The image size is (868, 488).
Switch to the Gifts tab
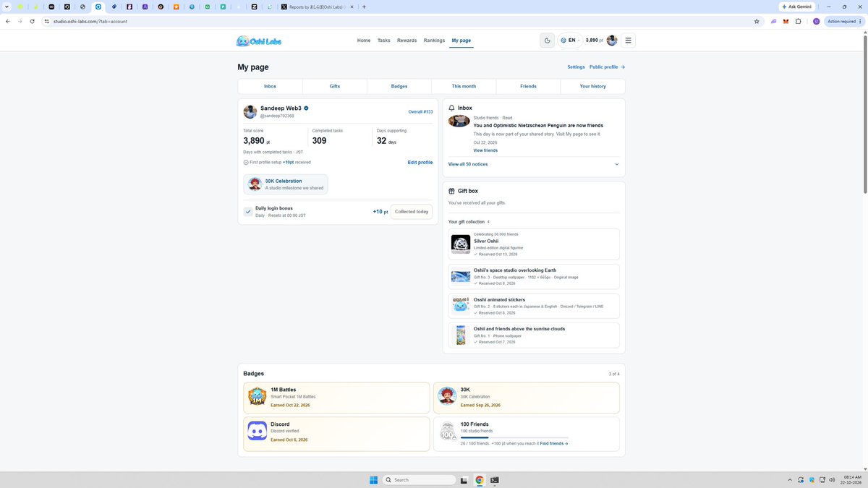[x=335, y=86]
